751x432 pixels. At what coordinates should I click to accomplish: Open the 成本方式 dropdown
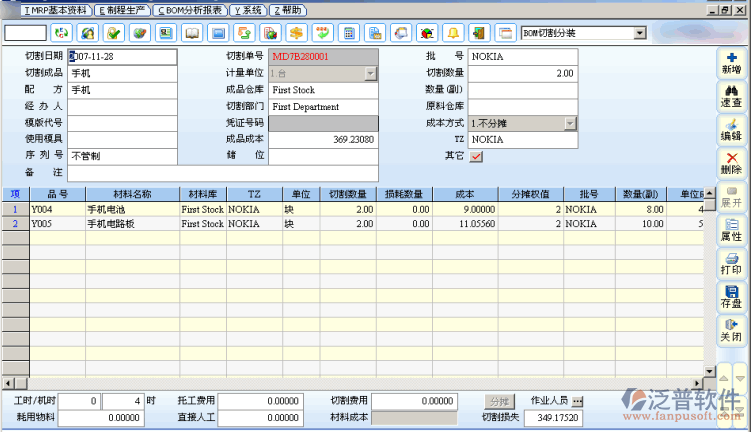click(570, 123)
